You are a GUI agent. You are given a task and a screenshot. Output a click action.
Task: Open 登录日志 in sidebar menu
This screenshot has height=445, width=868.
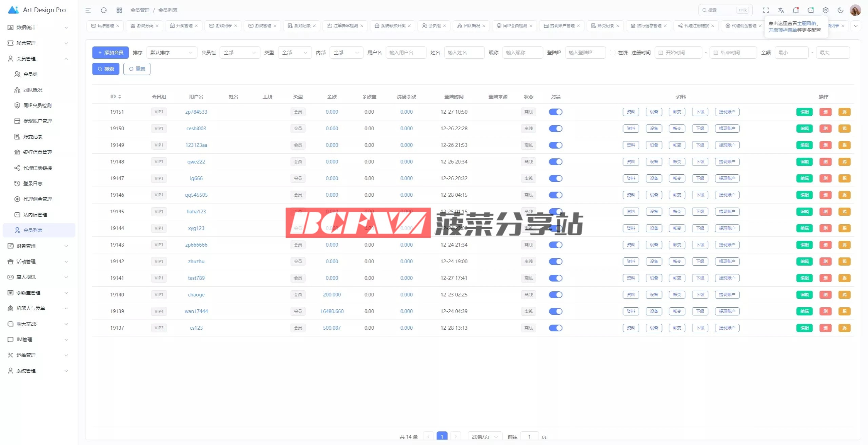(x=33, y=183)
